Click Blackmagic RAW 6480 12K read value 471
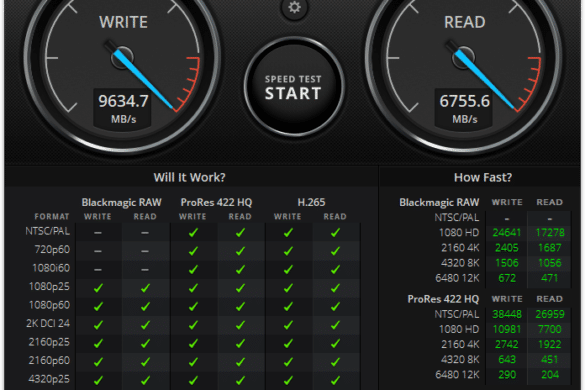Viewport: 585px width, 390px height. click(x=550, y=278)
